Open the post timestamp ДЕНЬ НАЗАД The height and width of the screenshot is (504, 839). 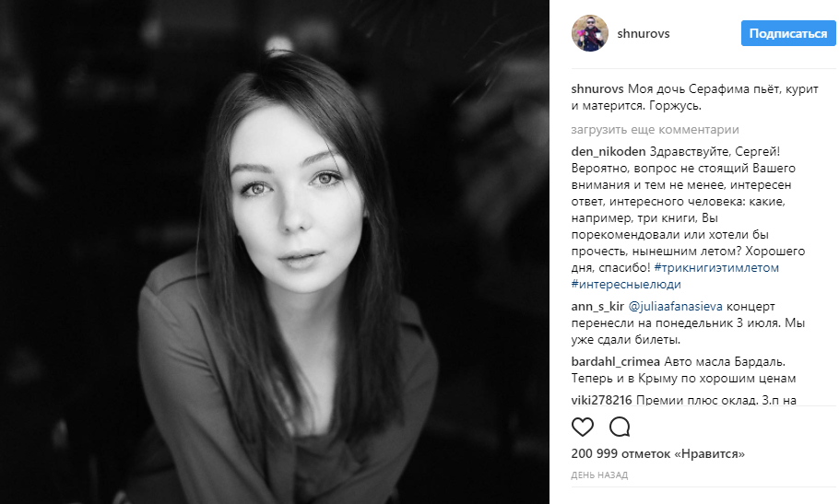[x=599, y=475]
